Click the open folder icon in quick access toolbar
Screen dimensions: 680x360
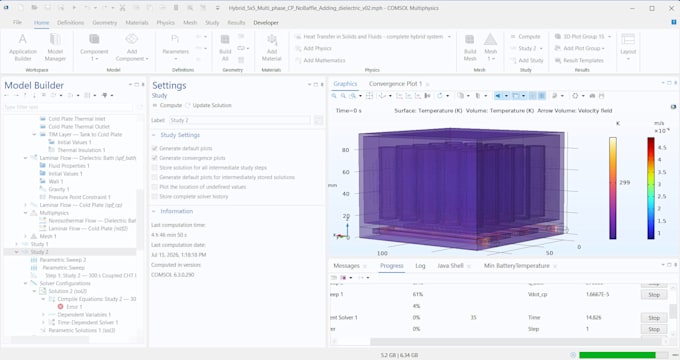pyautogui.click(x=35, y=8)
